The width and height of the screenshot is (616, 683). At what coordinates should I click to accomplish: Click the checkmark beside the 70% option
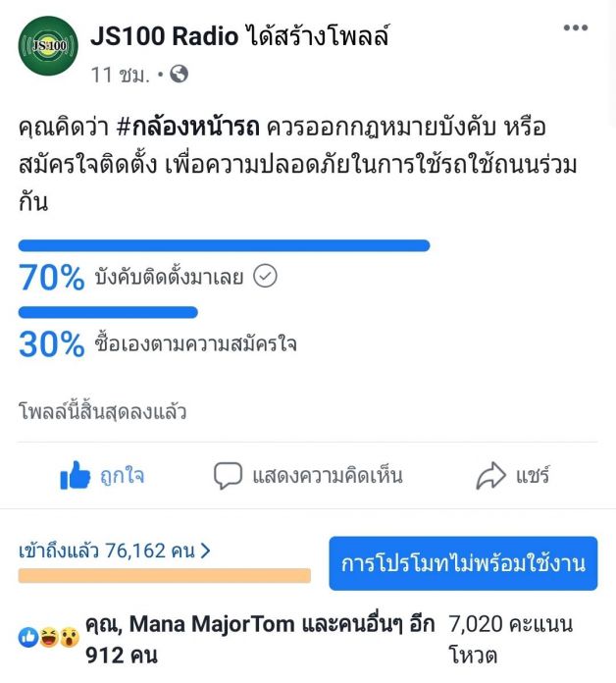coord(265,277)
